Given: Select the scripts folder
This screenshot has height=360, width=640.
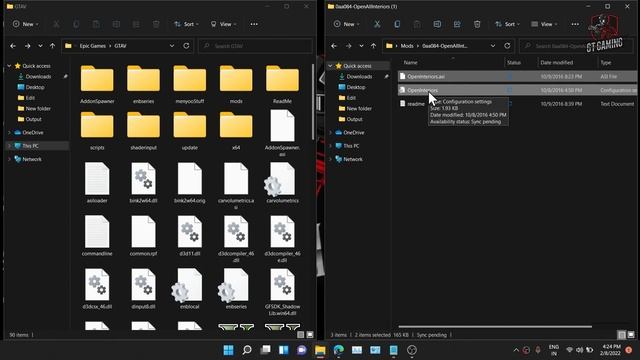Looking at the screenshot, I should pos(97,131).
